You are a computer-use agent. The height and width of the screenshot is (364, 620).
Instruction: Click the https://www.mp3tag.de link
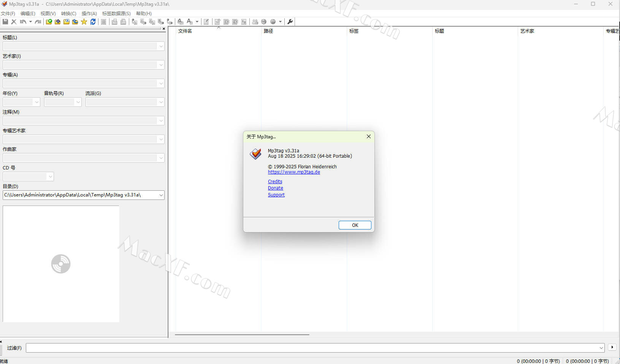coord(294,172)
